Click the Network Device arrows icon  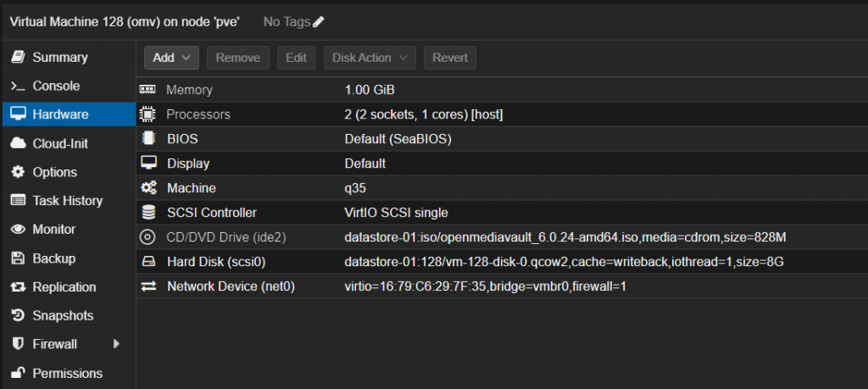click(x=148, y=286)
